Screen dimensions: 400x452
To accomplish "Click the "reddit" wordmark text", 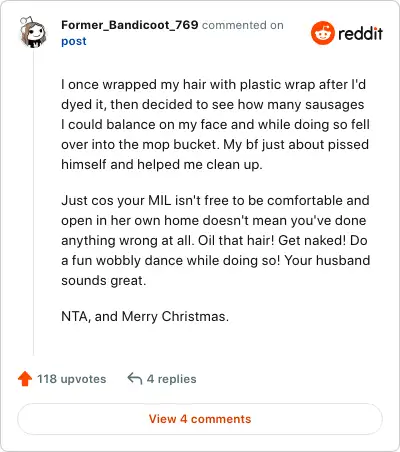I will [361, 33].
